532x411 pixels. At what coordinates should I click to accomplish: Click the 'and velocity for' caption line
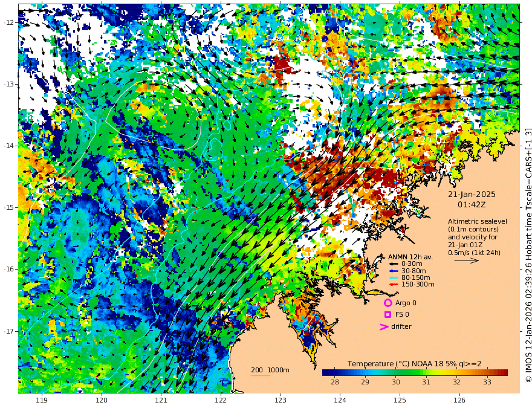click(x=473, y=237)
